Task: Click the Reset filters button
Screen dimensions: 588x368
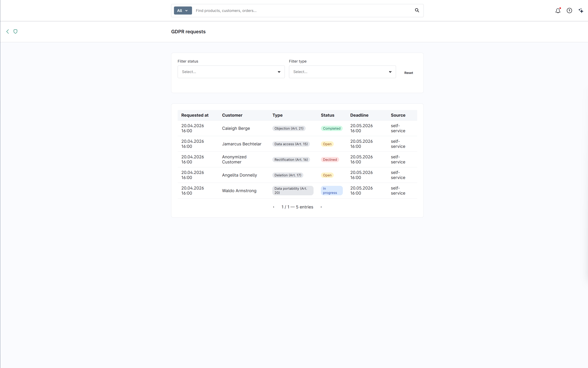Action: point(409,73)
